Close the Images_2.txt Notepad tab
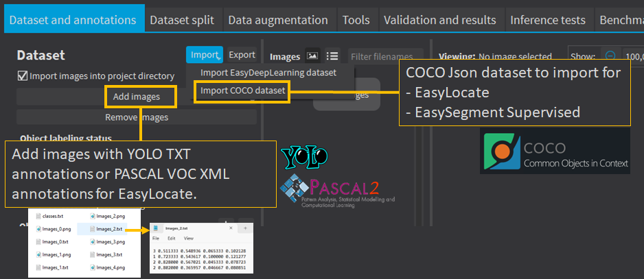Image resolution: width=644 pixels, height=279 pixels. click(231, 228)
